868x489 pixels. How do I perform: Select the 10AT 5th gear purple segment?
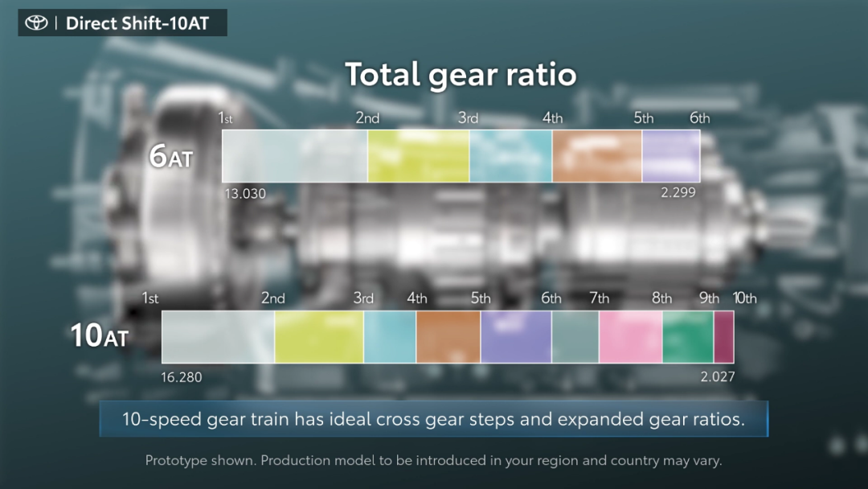tap(516, 337)
